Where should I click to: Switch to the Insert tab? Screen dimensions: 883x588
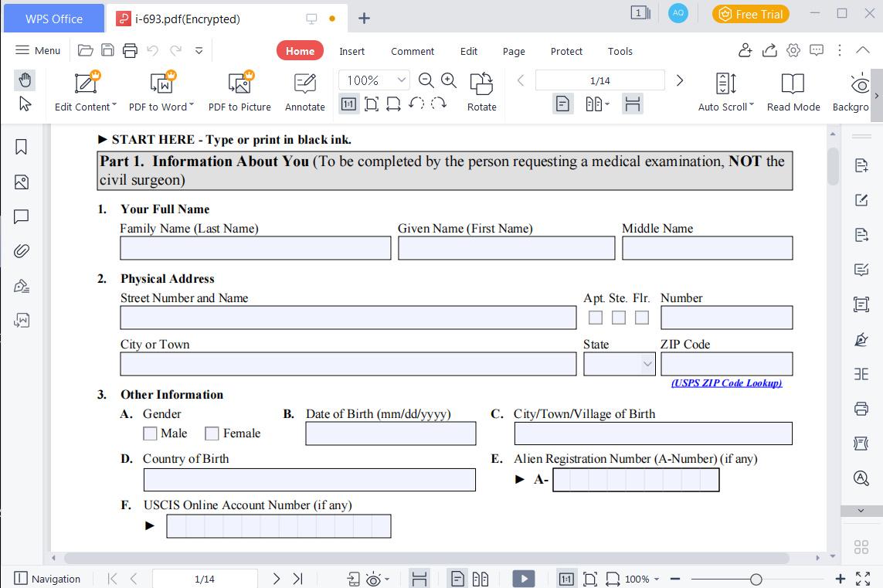coord(352,51)
